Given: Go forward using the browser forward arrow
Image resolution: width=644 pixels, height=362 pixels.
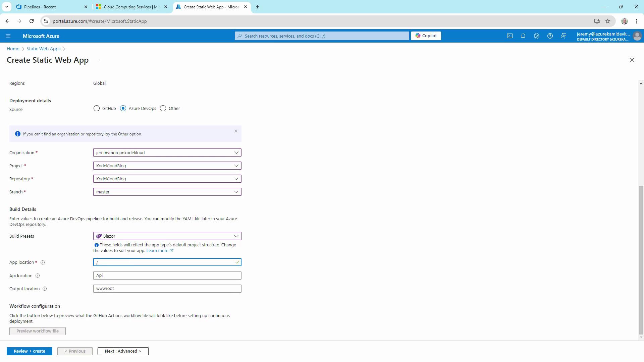Looking at the screenshot, I should coord(19,21).
